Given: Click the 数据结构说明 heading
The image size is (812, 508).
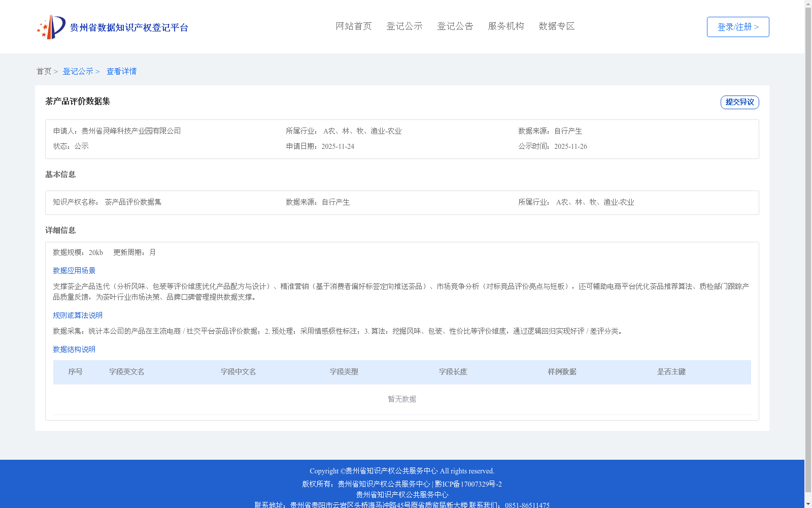Looking at the screenshot, I should point(74,350).
